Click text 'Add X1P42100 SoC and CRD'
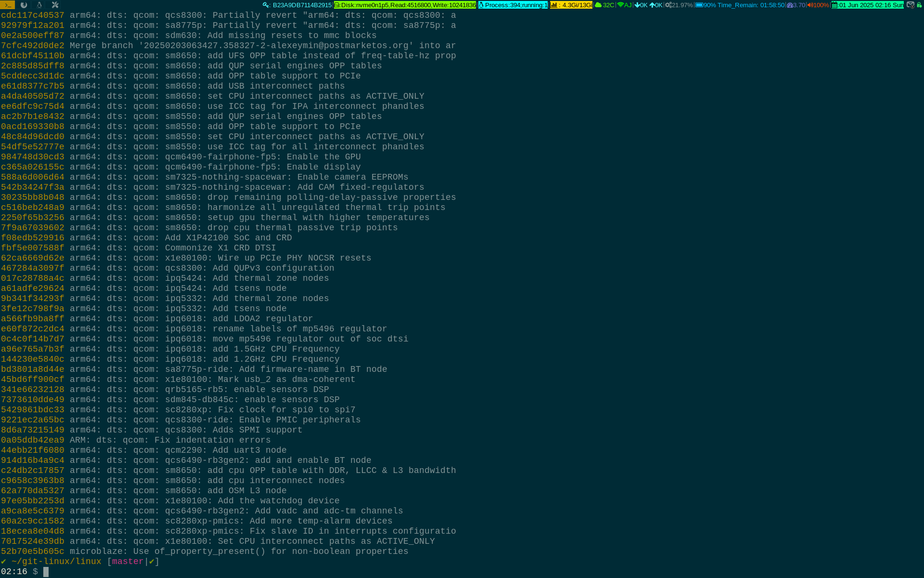The image size is (924, 578). pyautogui.click(x=228, y=238)
